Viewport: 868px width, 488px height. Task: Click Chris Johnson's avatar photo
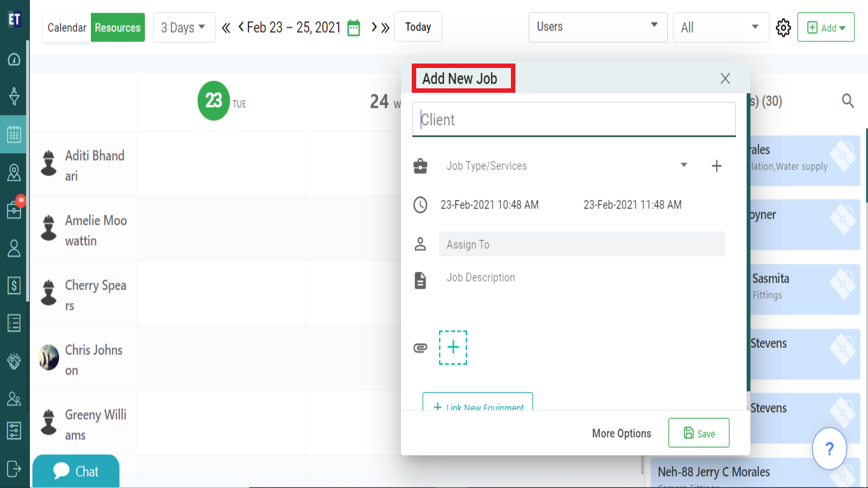click(x=49, y=357)
